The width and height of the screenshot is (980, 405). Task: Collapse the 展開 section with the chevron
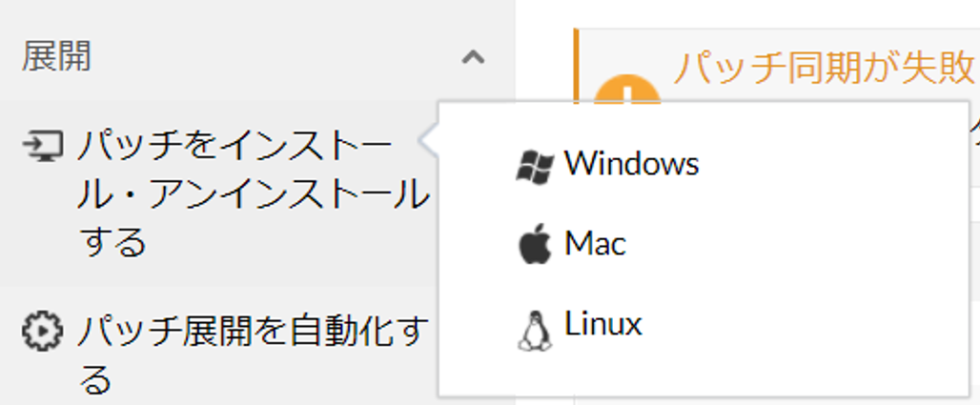click(473, 57)
